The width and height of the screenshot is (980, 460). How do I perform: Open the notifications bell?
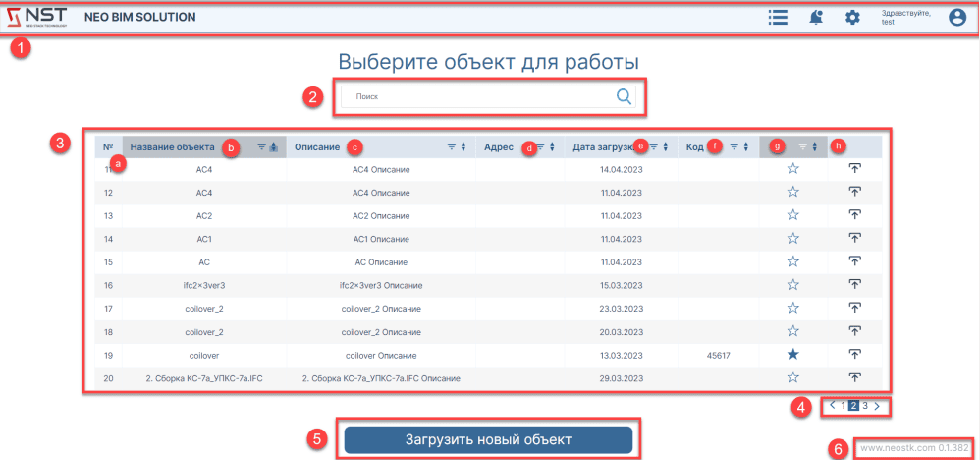point(816,17)
